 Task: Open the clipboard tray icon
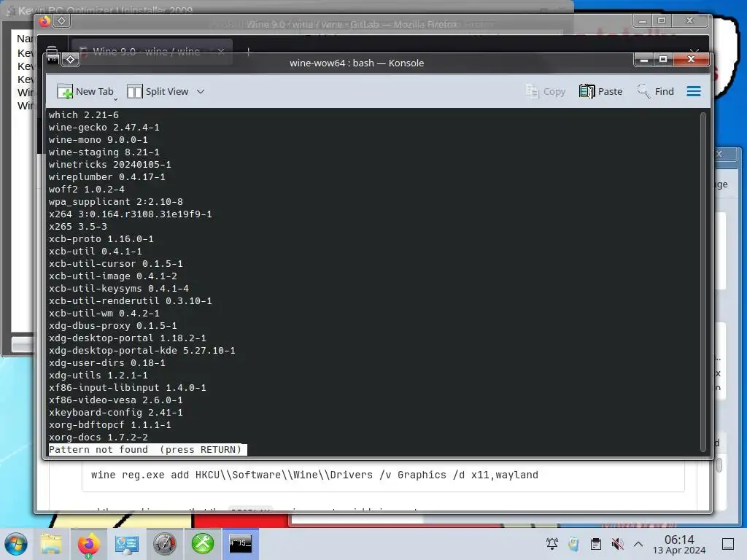[x=595, y=544]
